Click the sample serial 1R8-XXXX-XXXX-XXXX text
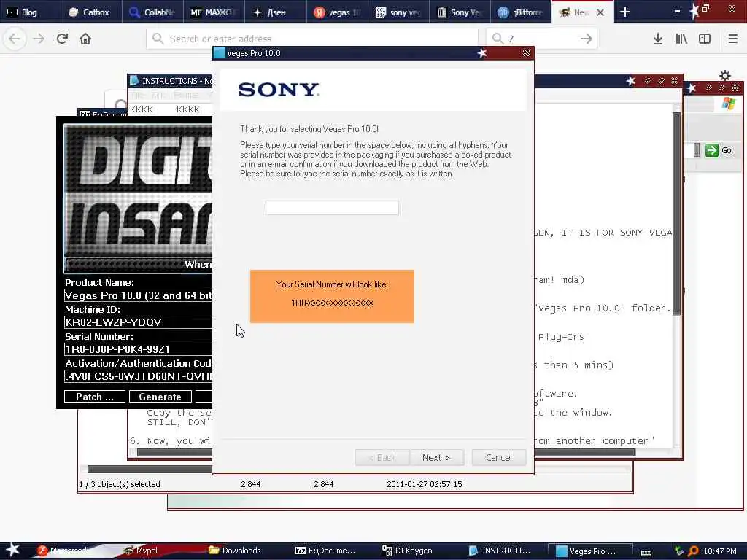 pyautogui.click(x=332, y=303)
